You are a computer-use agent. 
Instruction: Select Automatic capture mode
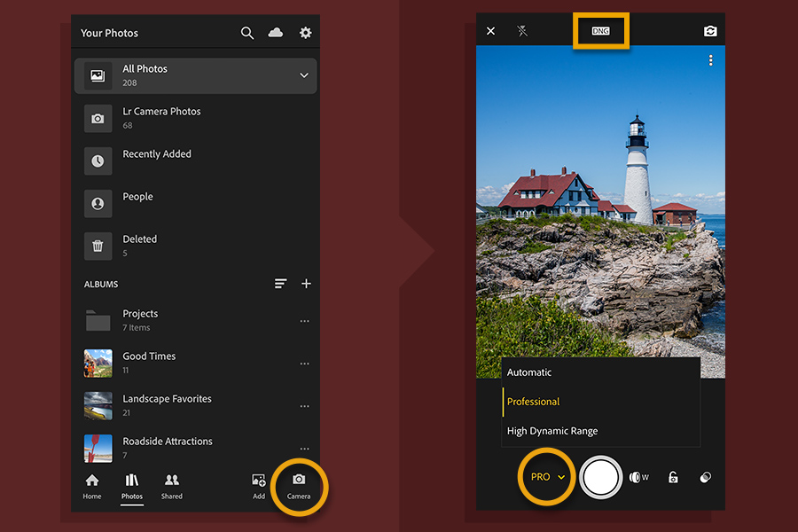(x=600, y=372)
